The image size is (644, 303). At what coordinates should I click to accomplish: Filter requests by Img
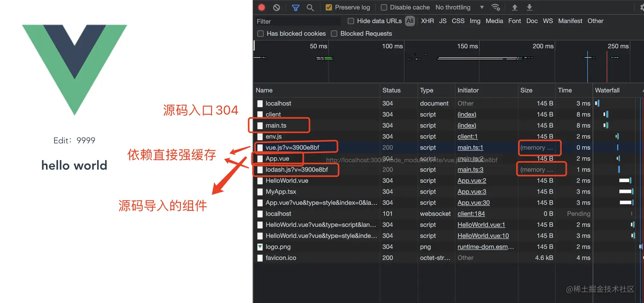tap(475, 21)
